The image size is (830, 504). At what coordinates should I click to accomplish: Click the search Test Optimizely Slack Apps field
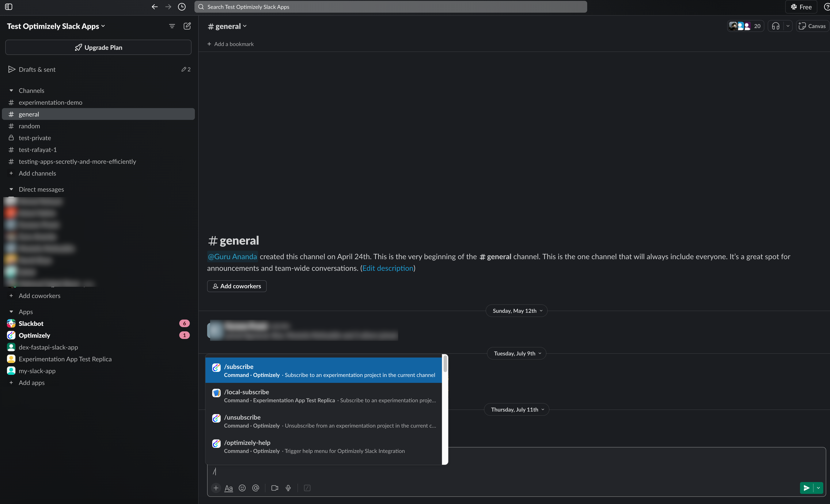(x=391, y=7)
